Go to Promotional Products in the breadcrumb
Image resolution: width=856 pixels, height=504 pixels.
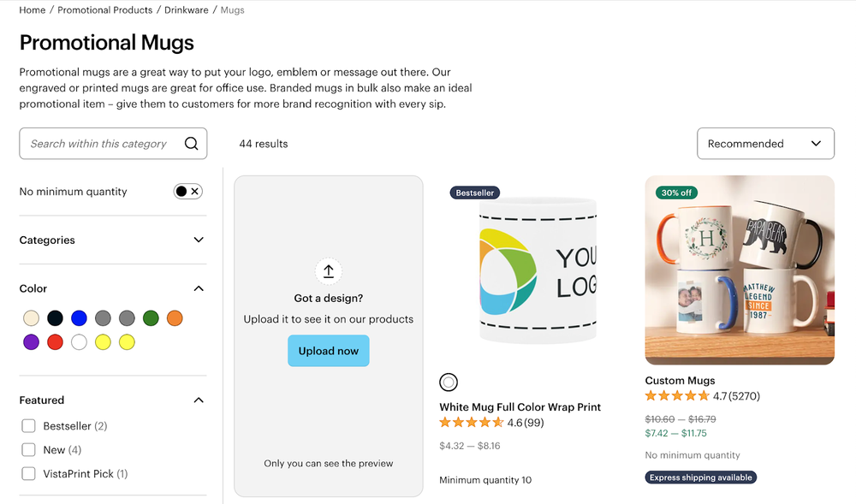point(104,9)
